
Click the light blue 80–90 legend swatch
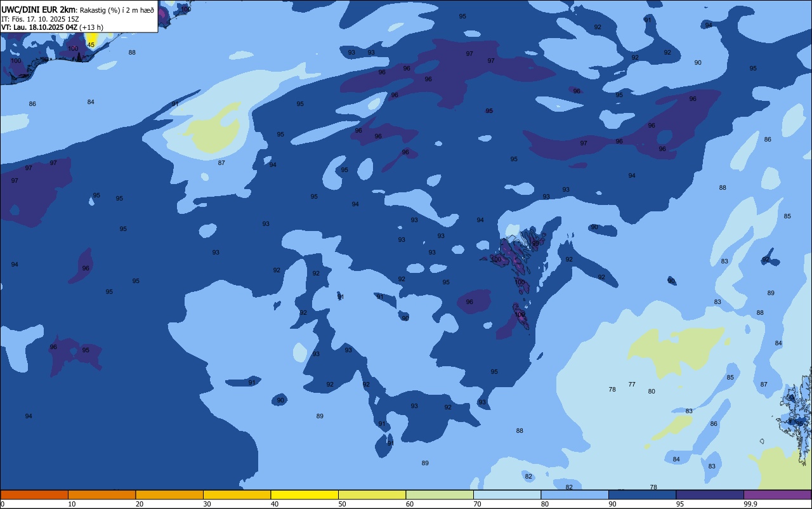pyautogui.click(x=575, y=494)
